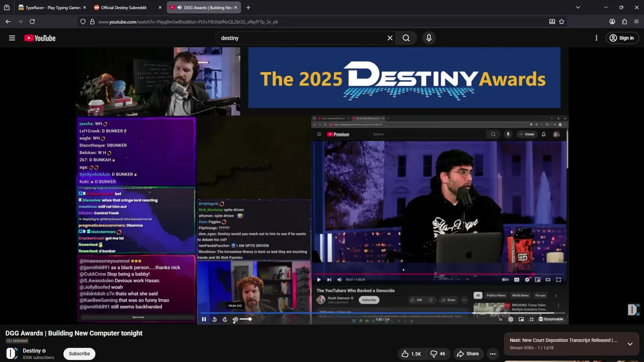Subscribe to the Destiny channel
Image resolution: width=644 pixels, height=362 pixels.
coord(79,353)
